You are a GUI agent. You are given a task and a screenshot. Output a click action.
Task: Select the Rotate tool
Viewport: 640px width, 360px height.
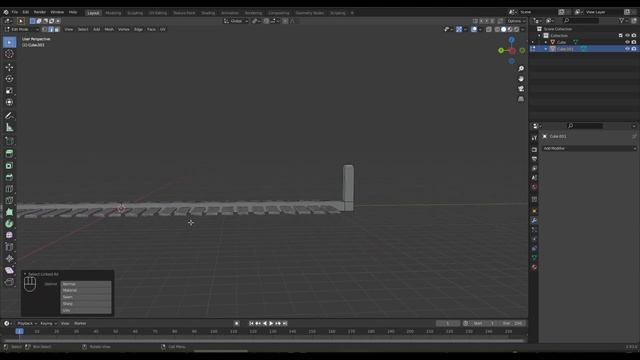pyautogui.click(x=9, y=79)
